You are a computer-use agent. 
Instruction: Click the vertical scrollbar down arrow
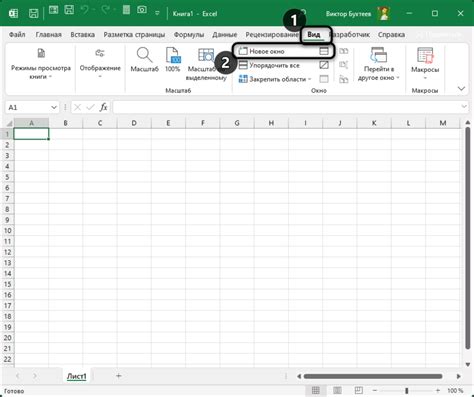coord(468,364)
